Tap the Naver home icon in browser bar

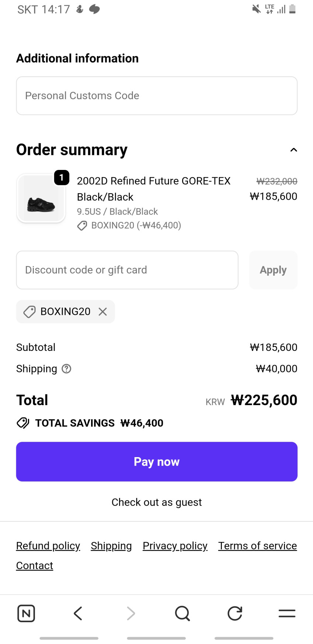pyautogui.click(x=26, y=613)
